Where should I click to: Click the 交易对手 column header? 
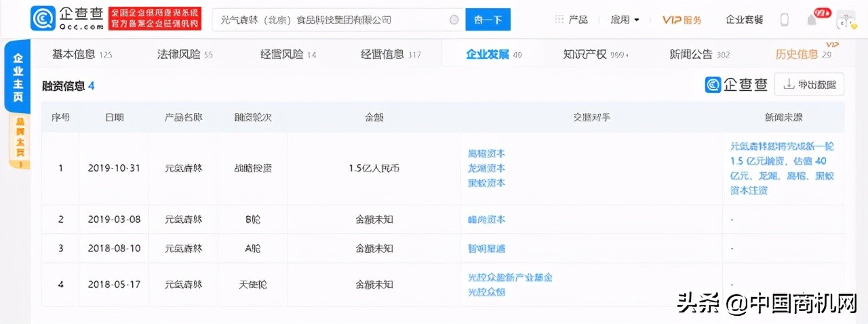coord(591,117)
